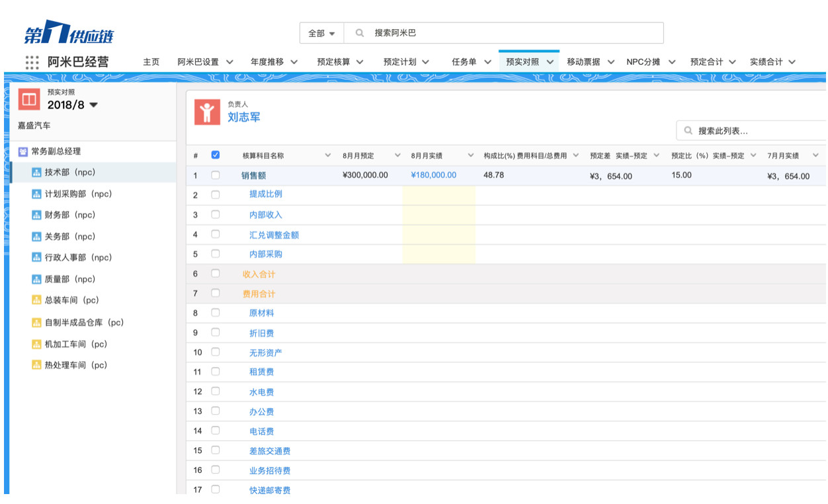This screenshot has height=504, width=828.
Task: Open the 2018/8 period dropdown
Action: (93, 105)
